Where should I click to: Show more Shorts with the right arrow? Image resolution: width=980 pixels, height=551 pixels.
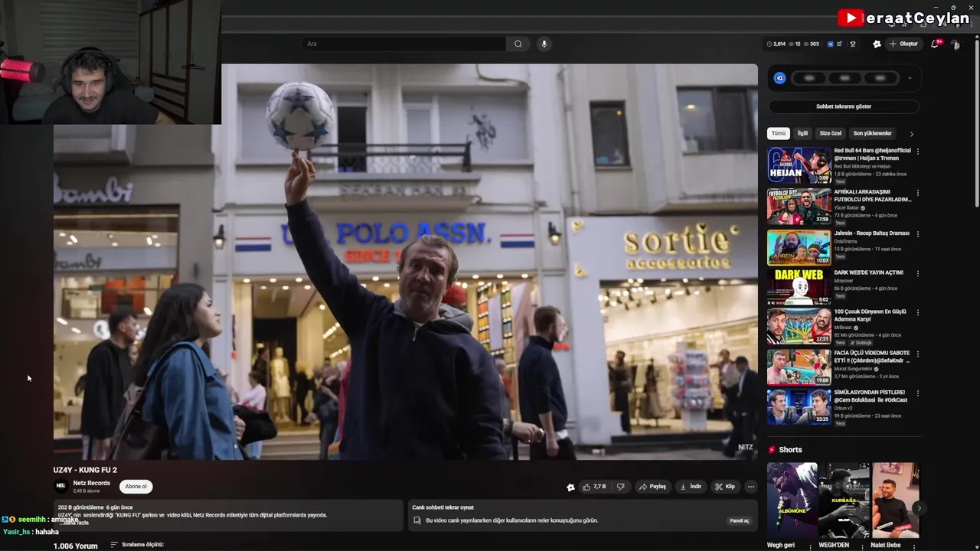coord(919,508)
